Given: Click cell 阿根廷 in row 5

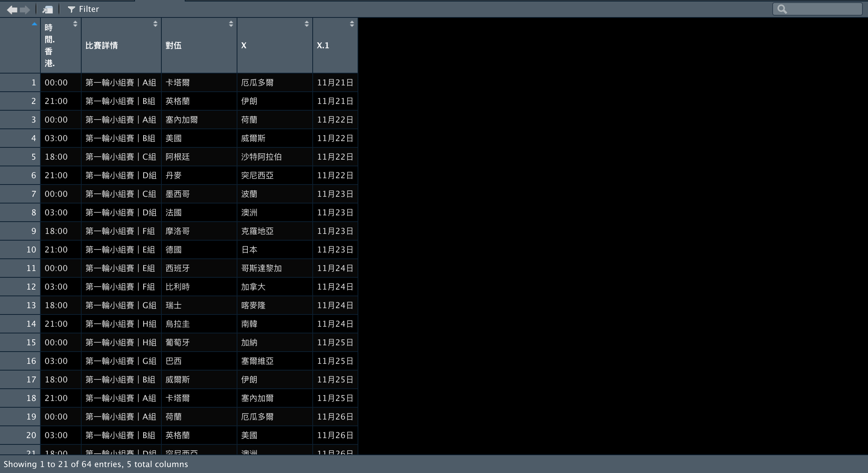Looking at the screenshot, I should pyautogui.click(x=199, y=157).
